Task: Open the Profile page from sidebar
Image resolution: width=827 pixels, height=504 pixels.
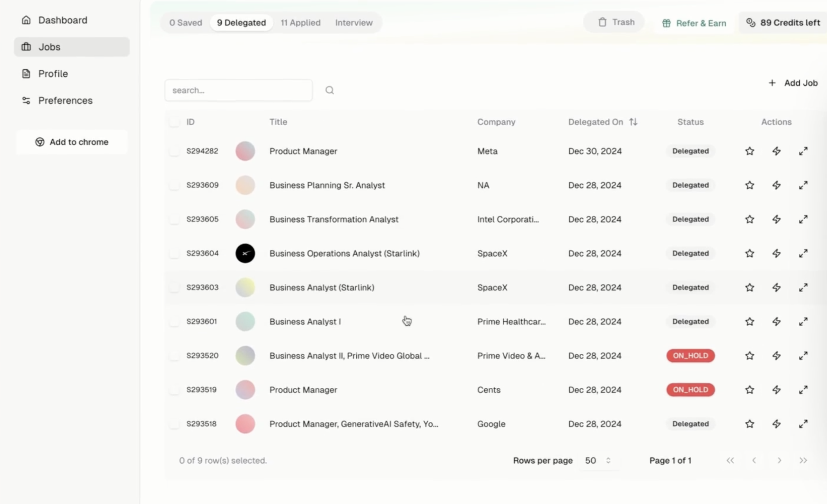Action: [52, 74]
